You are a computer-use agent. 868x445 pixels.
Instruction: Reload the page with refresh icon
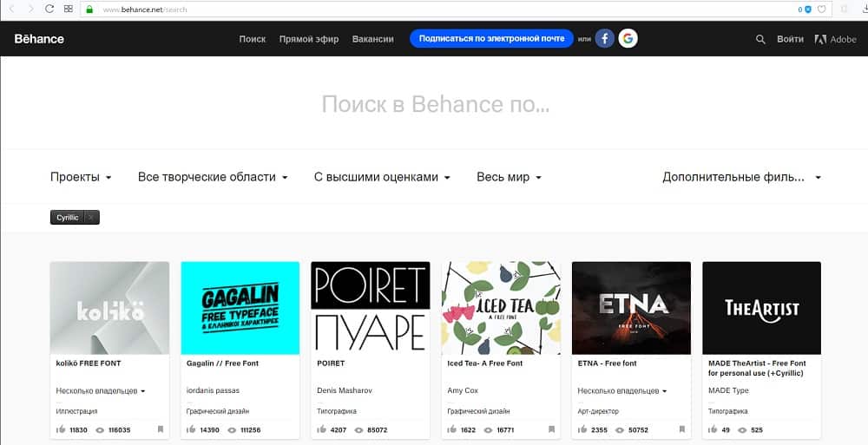coord(49,9)
